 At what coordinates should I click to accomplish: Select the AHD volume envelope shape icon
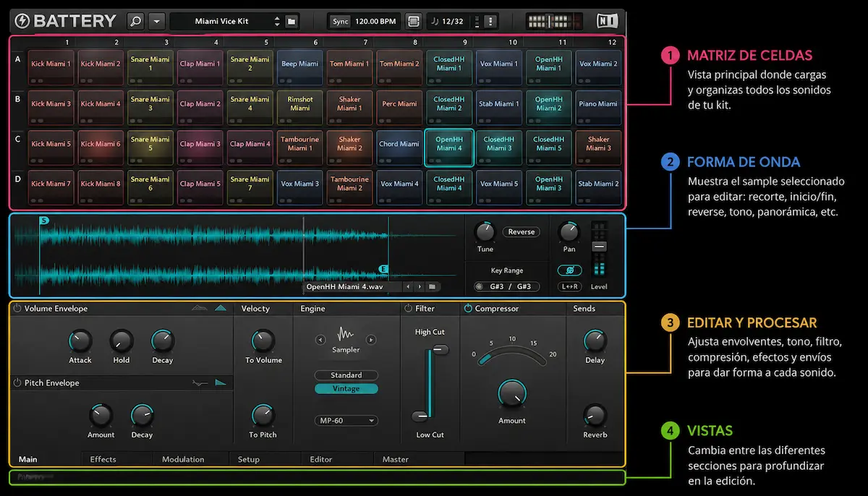[199, 308]
